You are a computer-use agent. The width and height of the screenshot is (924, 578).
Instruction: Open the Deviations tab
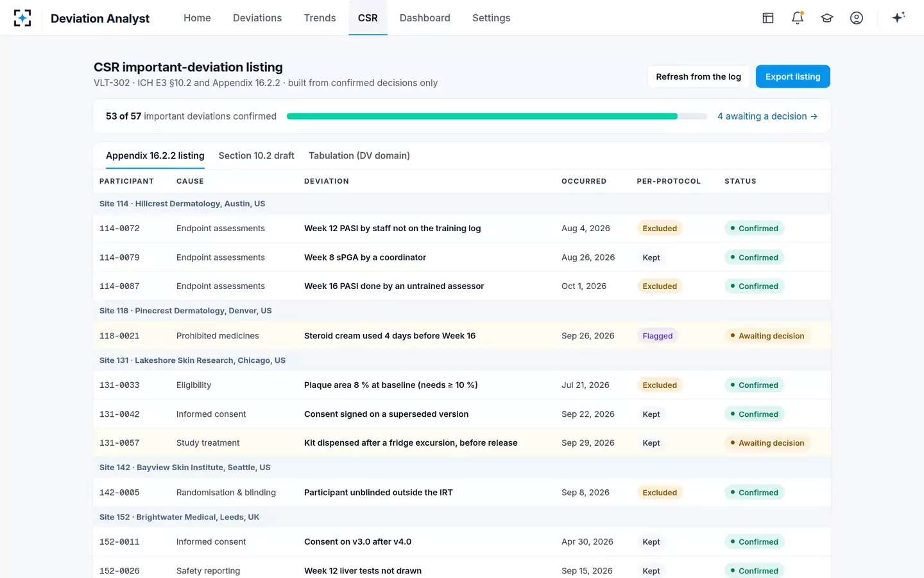(257, 18)
